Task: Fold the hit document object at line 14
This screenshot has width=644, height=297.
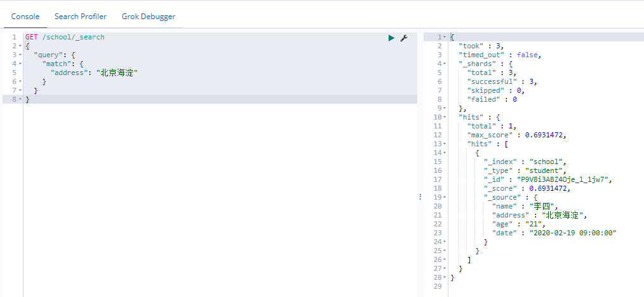Action: (445, 153)
